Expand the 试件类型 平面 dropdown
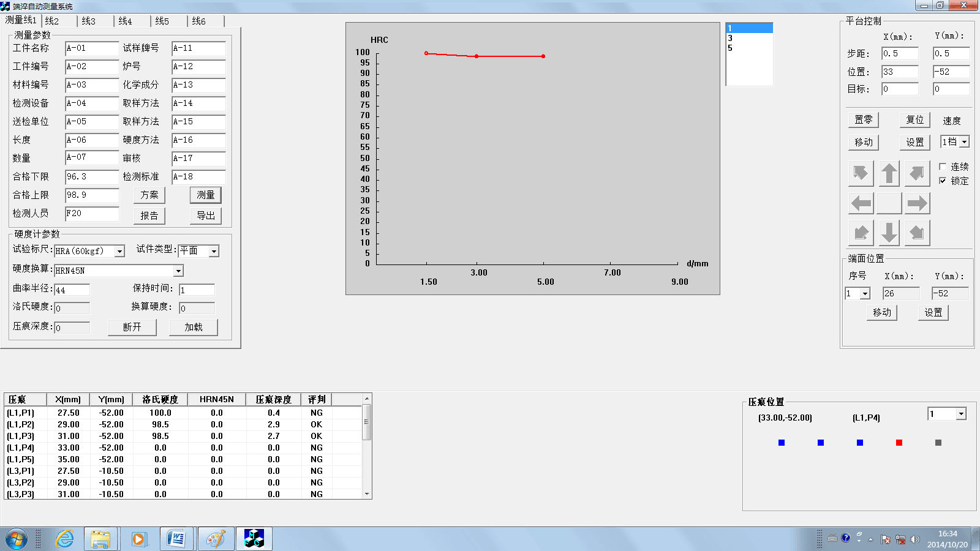This screenshot has width=980, height=551. (x=214, y=251)
